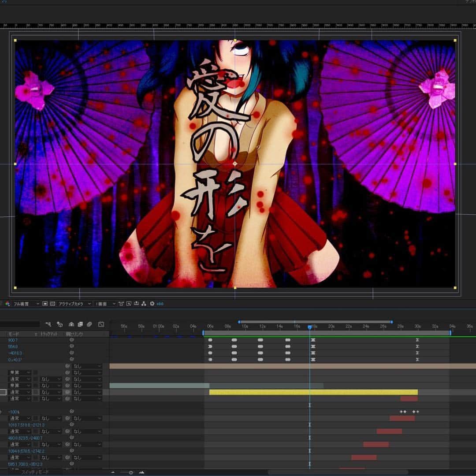
Task: Click the timeline layer search field
Action: pyautogui.click(x=20, y=324)
